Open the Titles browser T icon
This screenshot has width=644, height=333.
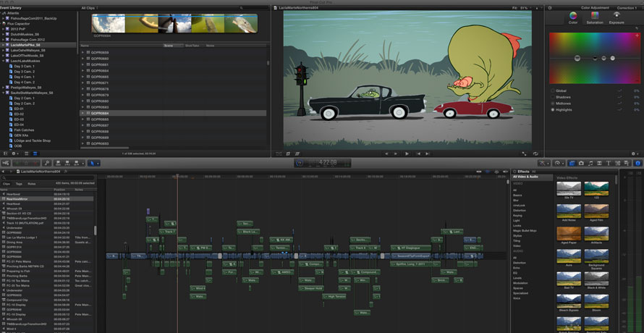point(609,163)
